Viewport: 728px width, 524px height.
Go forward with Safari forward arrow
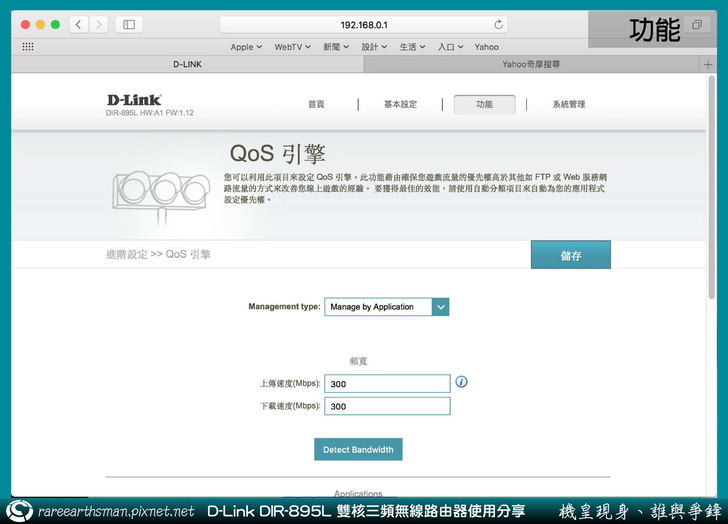98,25
